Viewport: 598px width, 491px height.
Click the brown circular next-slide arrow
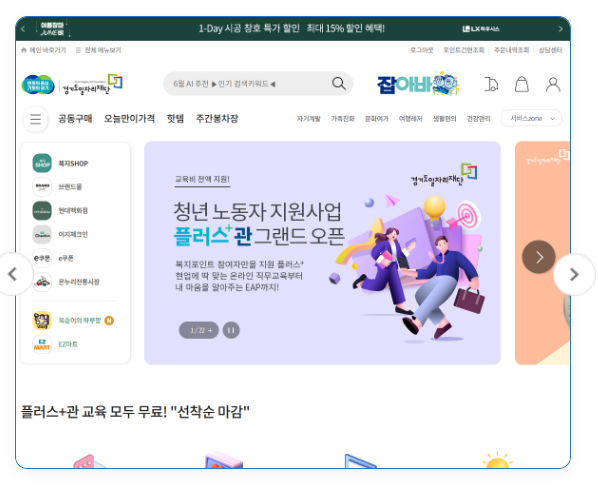point(539,257)
